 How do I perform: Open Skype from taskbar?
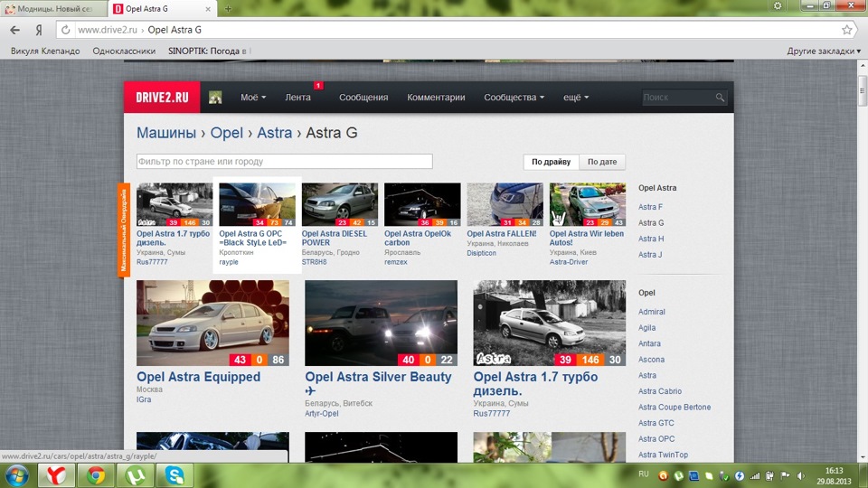175,476
